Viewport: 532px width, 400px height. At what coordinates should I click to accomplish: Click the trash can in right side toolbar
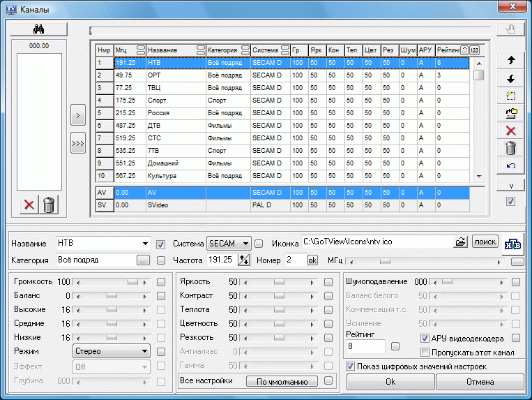tap(510, 149)
